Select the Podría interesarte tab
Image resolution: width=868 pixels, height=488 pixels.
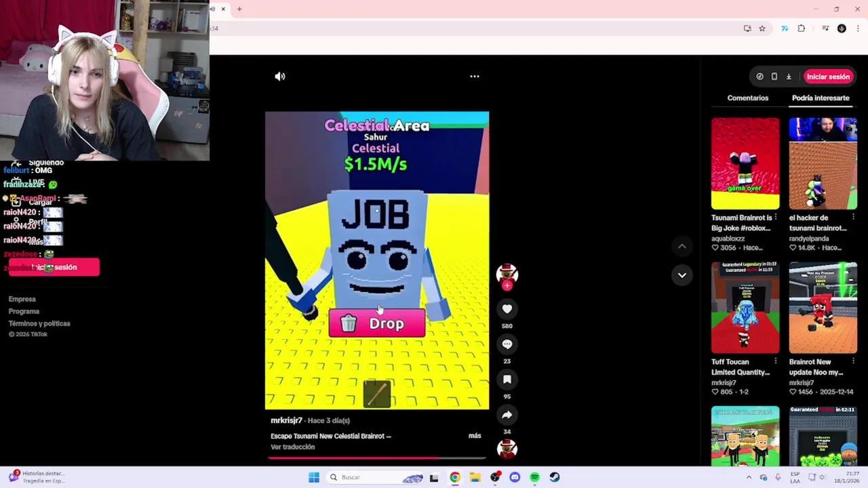821,98
